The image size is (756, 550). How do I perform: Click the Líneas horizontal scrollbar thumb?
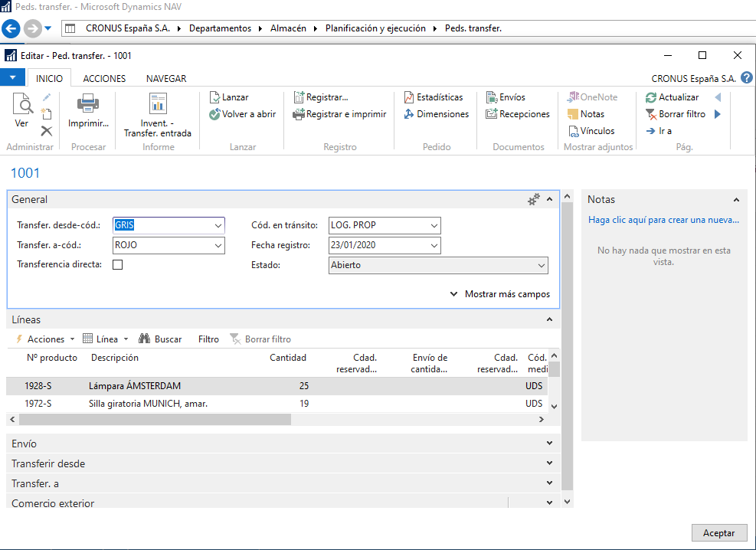[x=155, y=419]
